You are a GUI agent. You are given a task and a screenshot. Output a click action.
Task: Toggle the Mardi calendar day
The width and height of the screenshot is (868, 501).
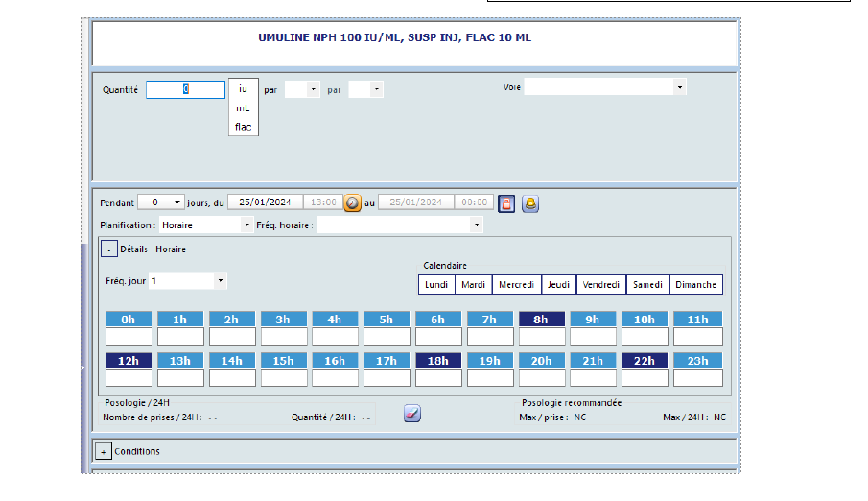point(473,284)
